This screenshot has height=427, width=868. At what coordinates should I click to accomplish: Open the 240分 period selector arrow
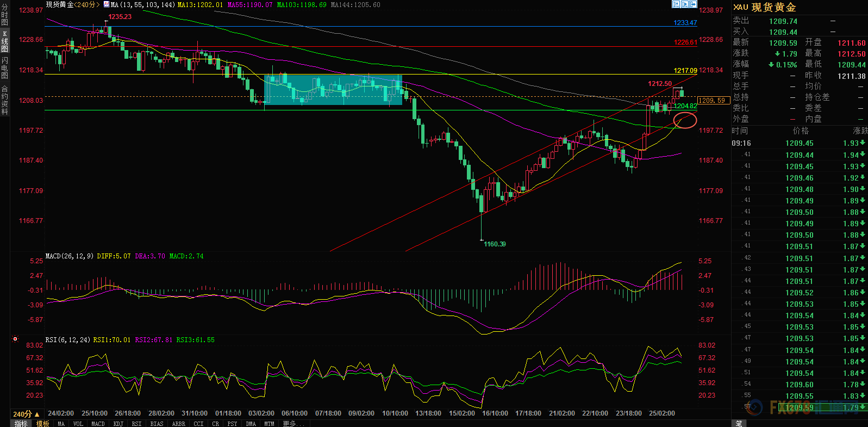[37, 414]
